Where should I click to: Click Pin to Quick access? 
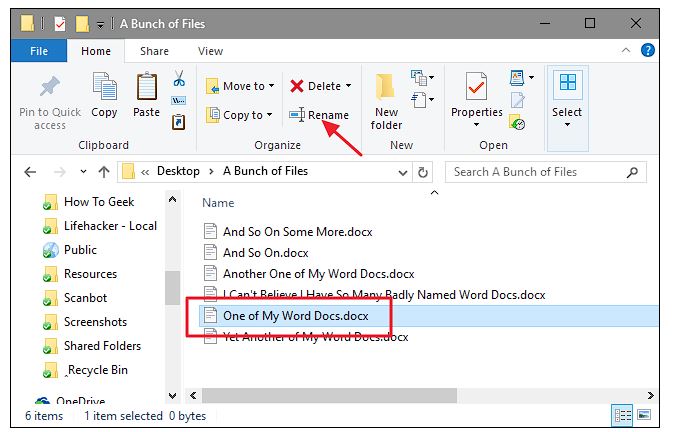(x=50, y=103)
